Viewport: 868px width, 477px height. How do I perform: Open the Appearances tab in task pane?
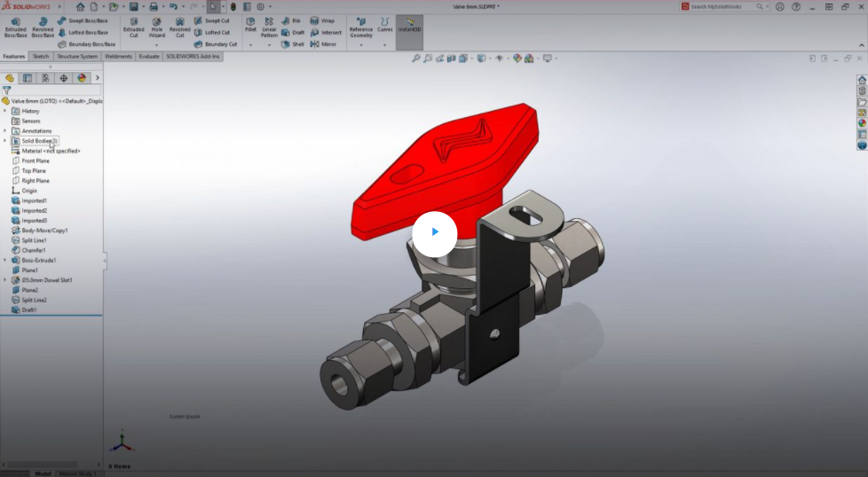[861, 123]
